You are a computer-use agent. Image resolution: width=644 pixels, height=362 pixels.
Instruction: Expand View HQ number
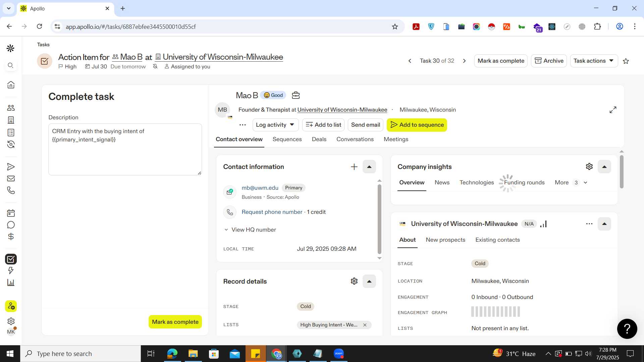coord(250,230)
